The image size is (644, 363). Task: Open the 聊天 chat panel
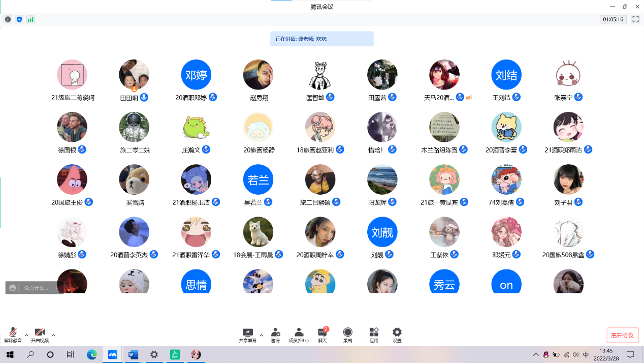(x=323, y=335)
